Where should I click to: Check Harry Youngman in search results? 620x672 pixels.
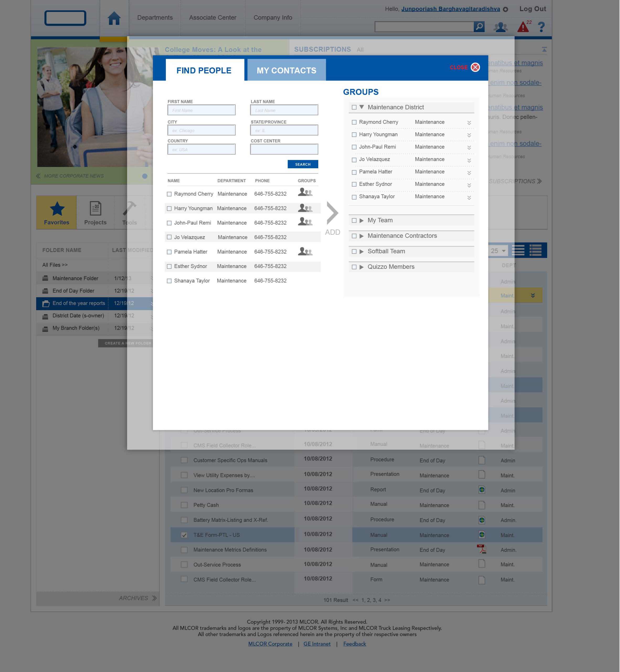[x=169, y=208]
